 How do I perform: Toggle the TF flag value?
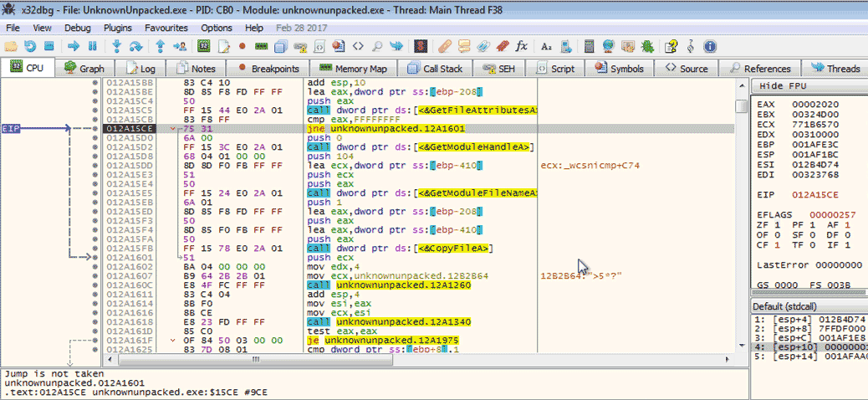pos(811,244)
